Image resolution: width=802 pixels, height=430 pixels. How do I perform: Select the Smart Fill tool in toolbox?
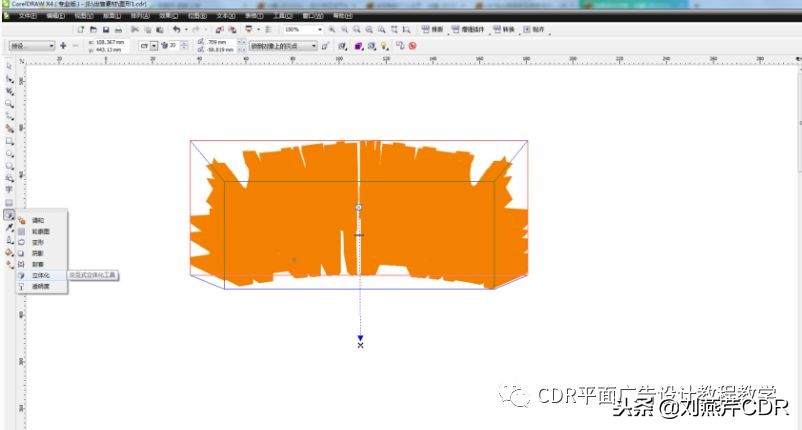pyautogui.click(x=9, y=128)
